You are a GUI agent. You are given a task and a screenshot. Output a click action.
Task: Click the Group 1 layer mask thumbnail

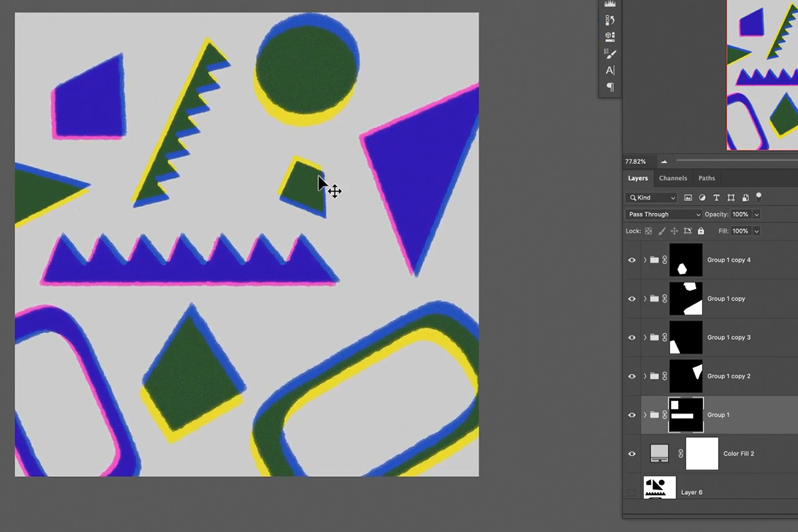tap(686, 414)
